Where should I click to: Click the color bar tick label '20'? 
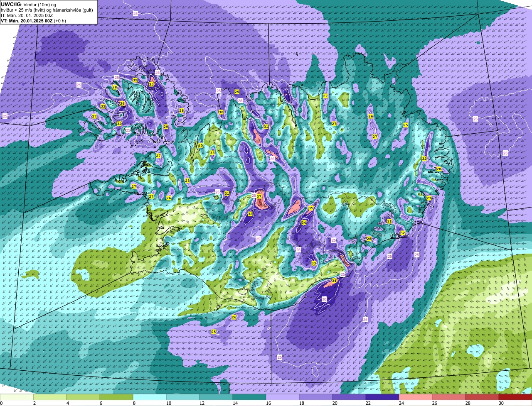(335, 403)
